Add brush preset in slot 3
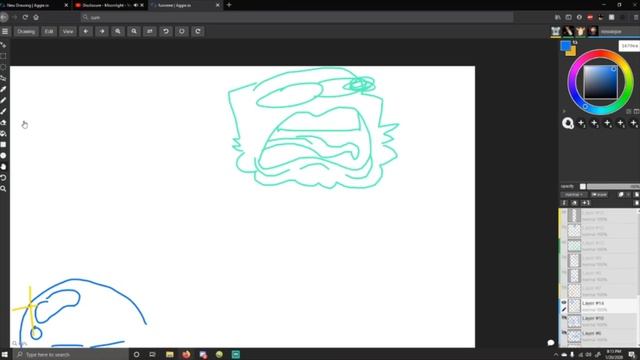Viewport: 640px width, 360px height. [595, 123]
